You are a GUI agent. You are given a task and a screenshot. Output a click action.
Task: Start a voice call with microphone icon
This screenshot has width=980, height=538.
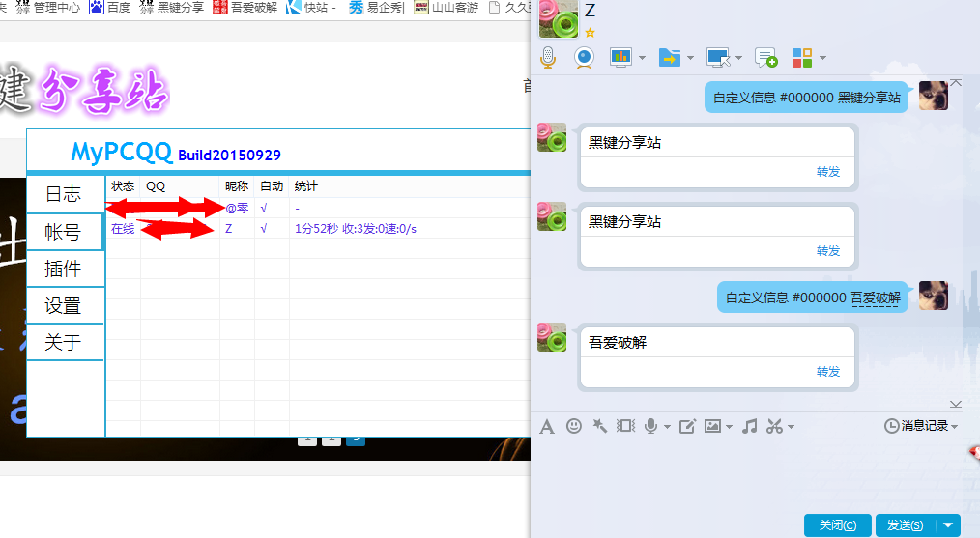coord(547,58)
